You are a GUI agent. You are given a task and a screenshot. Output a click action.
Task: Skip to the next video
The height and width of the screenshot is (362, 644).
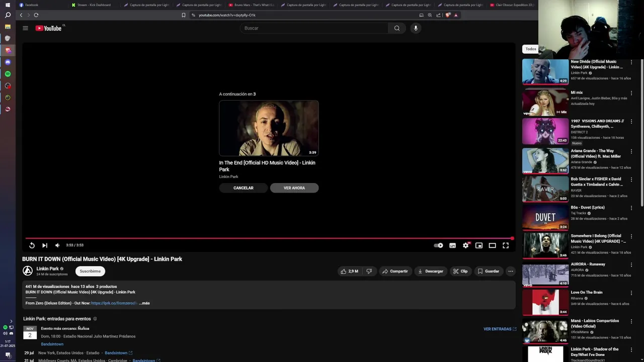point(45,245)
